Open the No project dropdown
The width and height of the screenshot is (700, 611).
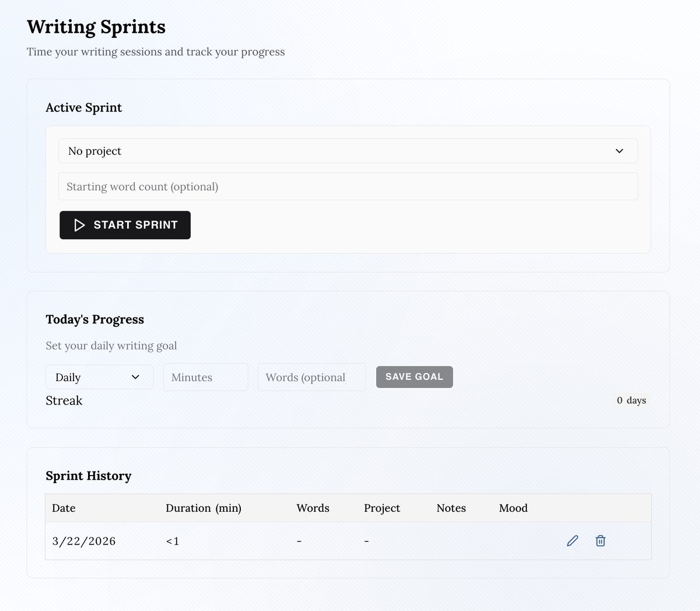click(348, 151)
